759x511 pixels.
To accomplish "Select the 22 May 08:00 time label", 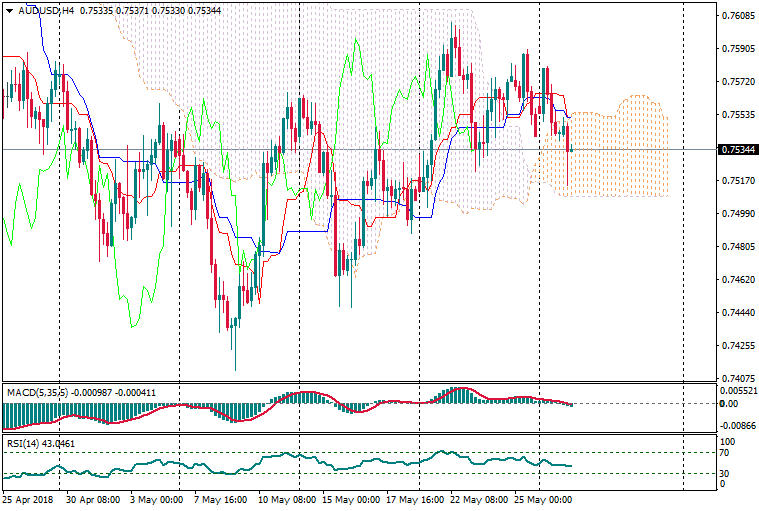I will tap(480, 498).
